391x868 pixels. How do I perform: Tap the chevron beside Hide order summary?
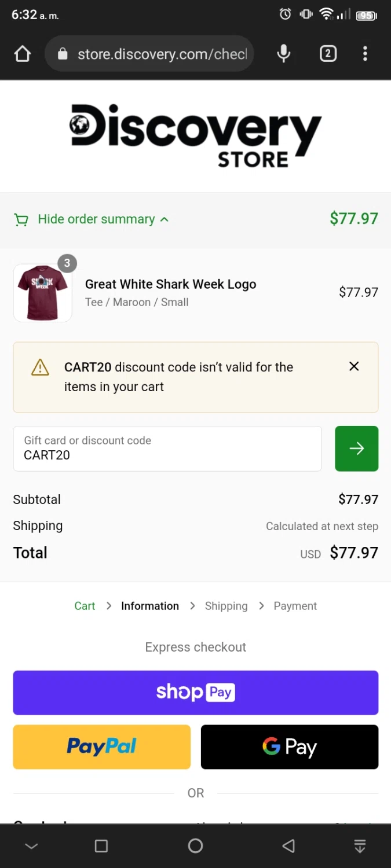[x=165, y=219]
